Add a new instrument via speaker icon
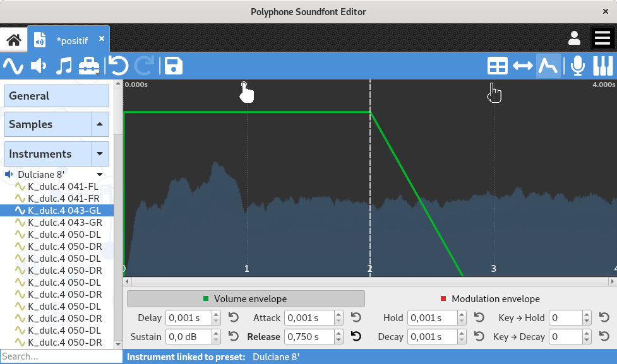The height and width of the screenshot is (364, 617). tap(39, 66)
